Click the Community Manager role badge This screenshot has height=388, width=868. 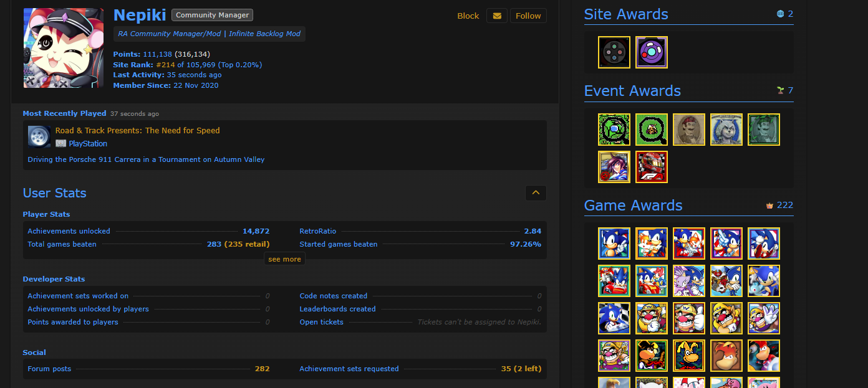click(x=212, y=15)
